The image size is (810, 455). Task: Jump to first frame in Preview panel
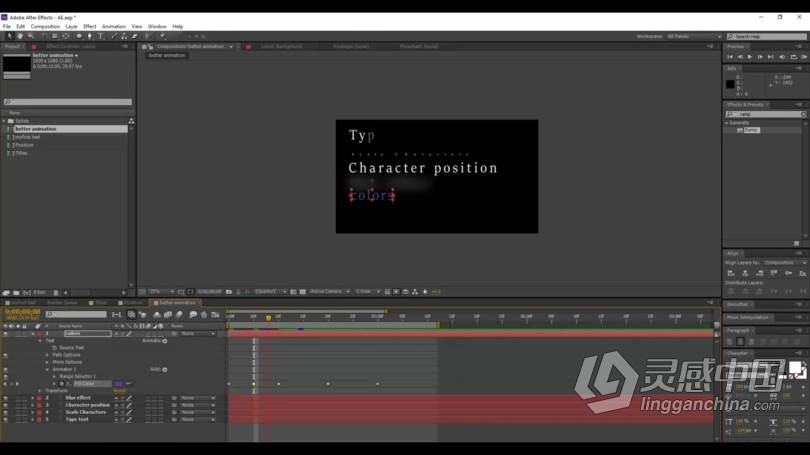732,57
